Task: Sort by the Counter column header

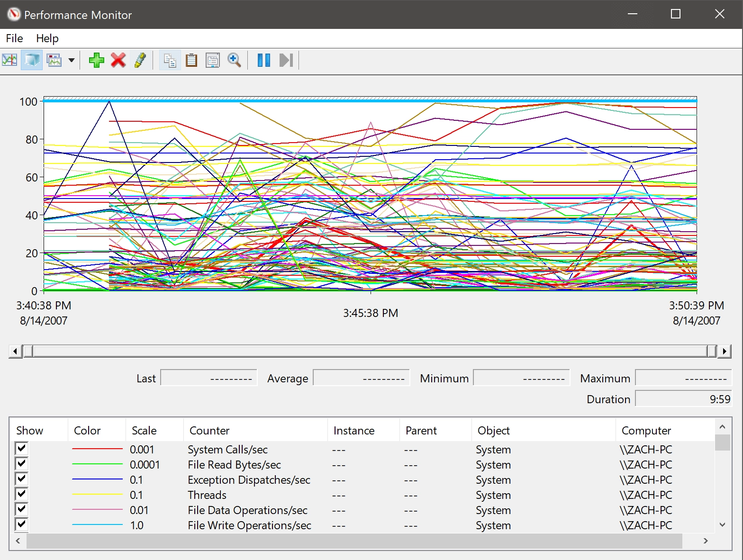Action: coord(209,431)
